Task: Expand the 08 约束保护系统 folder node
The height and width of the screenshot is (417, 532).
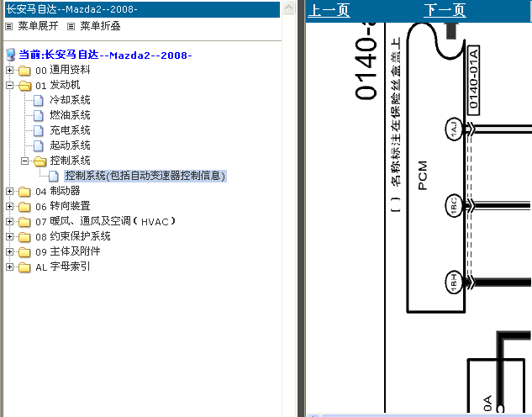Action: pos(9,236)
